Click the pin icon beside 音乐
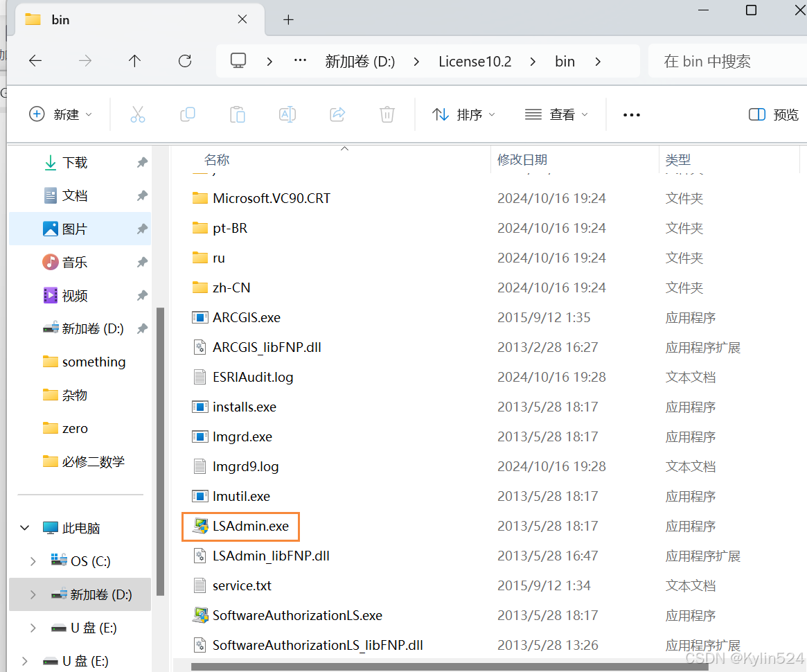807x672 pixels. pos(142,263)
